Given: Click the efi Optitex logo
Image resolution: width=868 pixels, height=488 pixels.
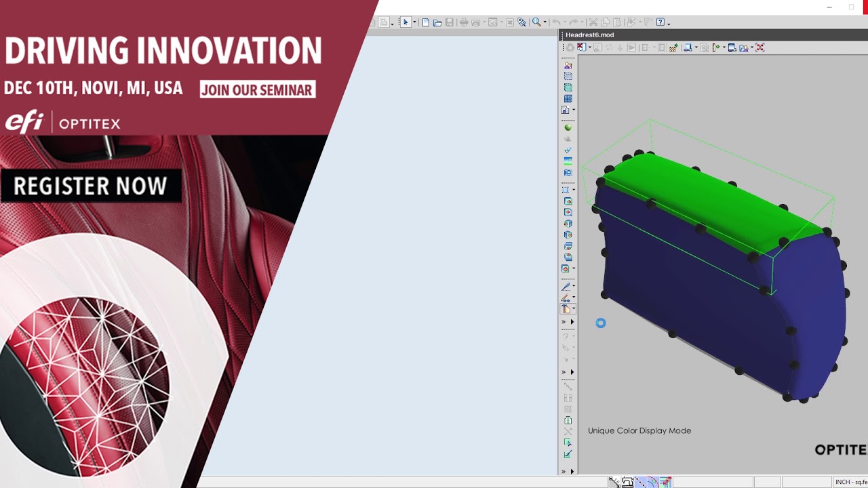Looking at the screenshot, I should click(x=63, y=123).
